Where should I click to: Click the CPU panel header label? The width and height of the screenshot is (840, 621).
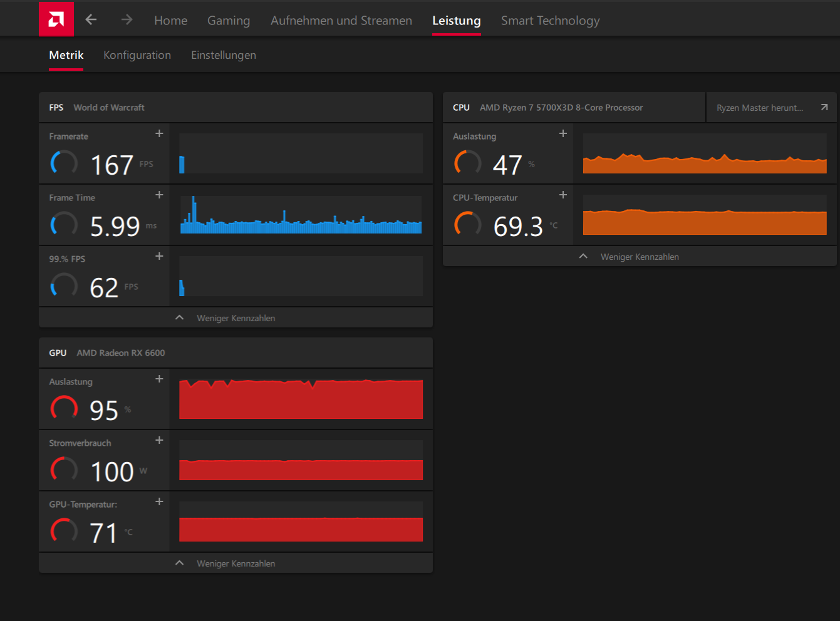point(461,108)
